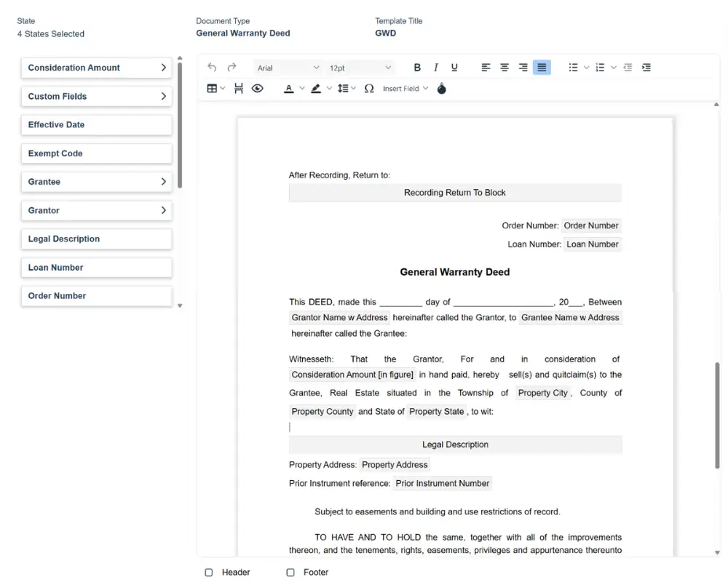Select the Order Number sidebar field
The width and height of the screenshot is (728, 582).
pos(97,295)
